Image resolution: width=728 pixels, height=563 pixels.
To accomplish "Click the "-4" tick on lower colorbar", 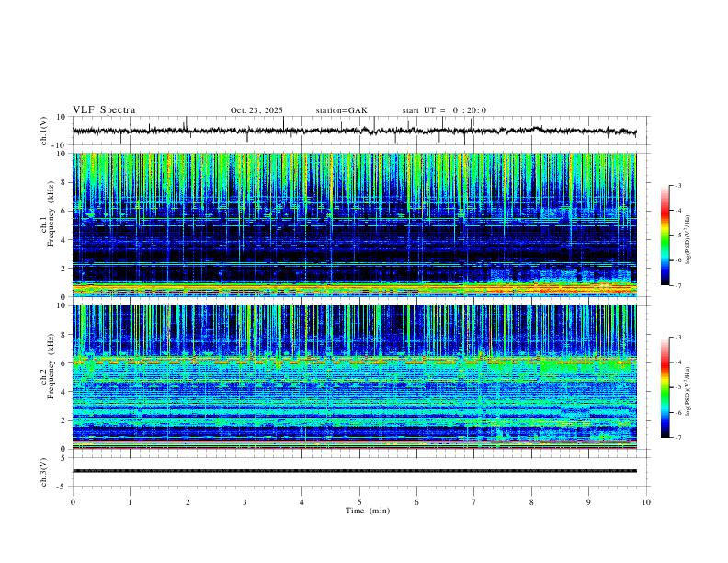I will coord(677,362).
